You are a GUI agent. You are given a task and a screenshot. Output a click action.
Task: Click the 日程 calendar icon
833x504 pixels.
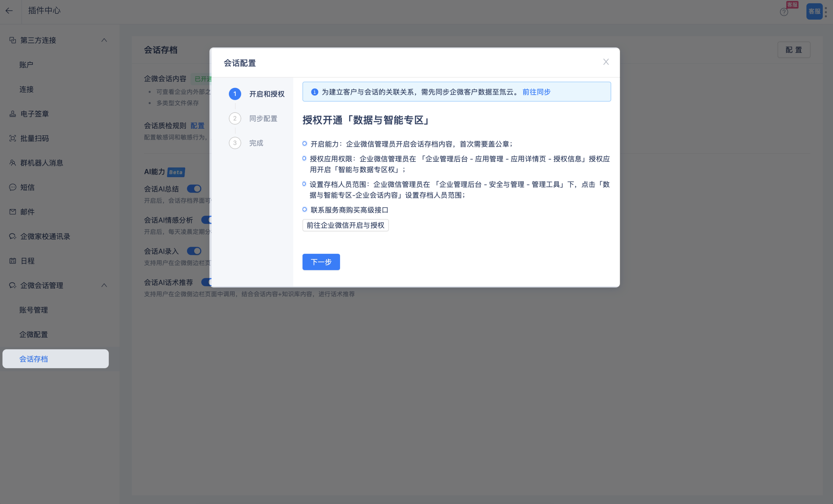pyautogui.click(x=12, y=261)
